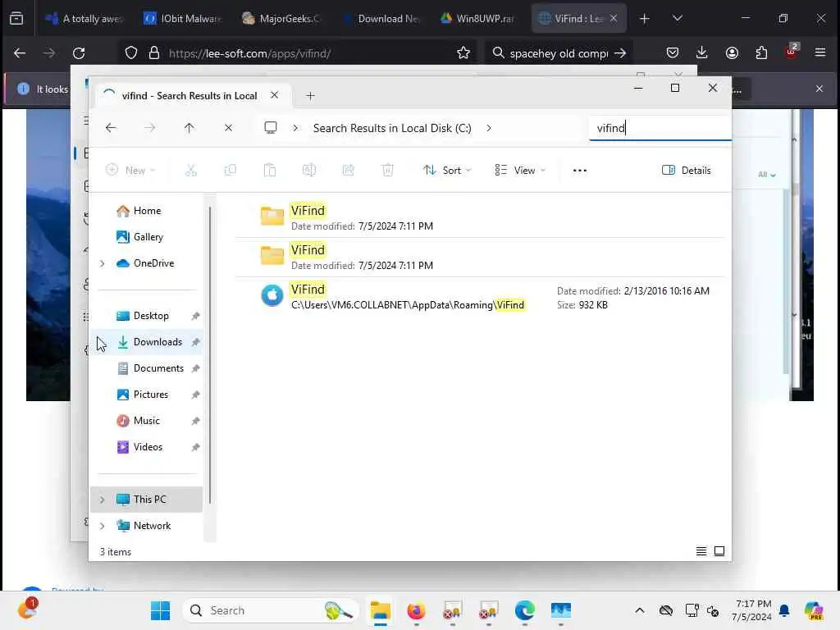Open the See more three-dots menu
The width and height of the screenshot is (840, 630).
click(580, 171)
